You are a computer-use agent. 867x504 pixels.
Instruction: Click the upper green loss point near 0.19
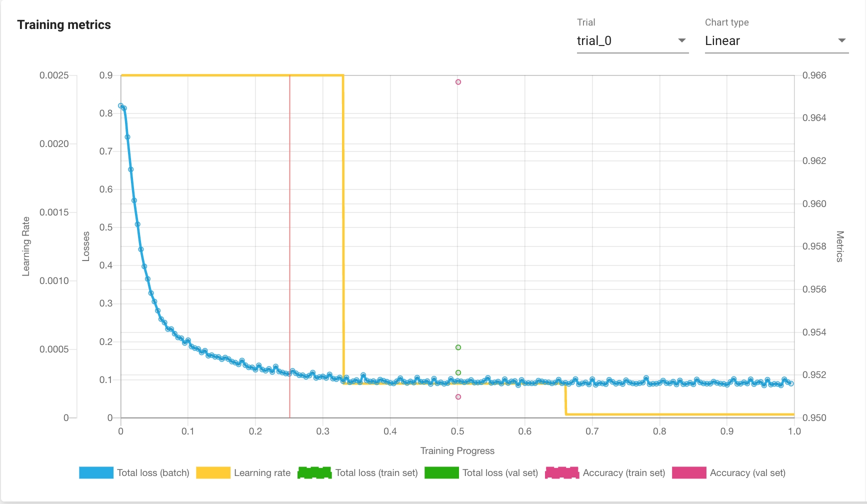[458, 347]
